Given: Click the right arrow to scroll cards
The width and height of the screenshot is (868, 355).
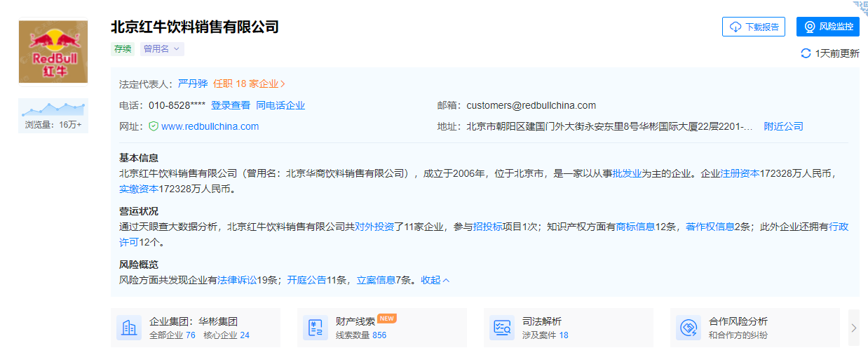Looking at the screenshot, I should pyautogui.click(x=853, y=328).
